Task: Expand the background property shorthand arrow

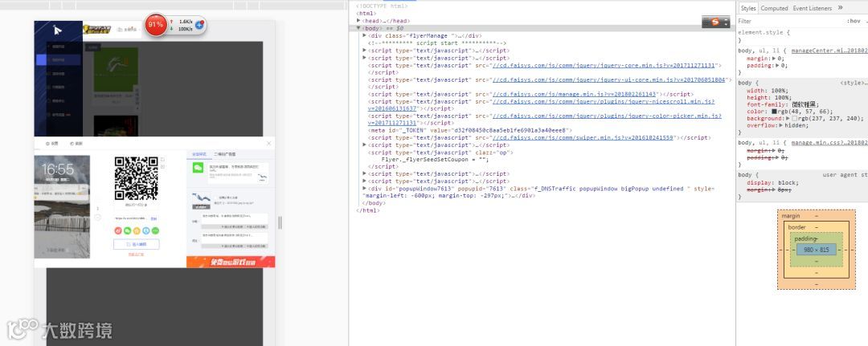Action: (x=788, y=118)
